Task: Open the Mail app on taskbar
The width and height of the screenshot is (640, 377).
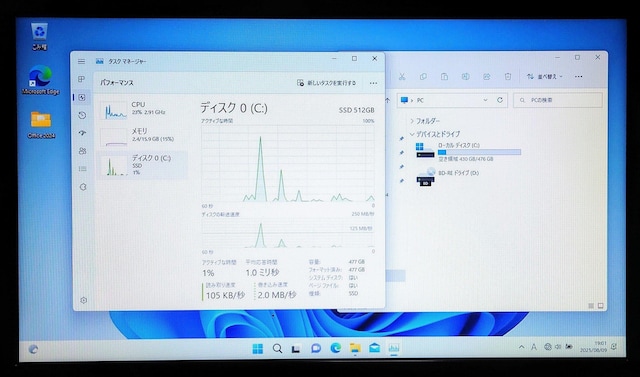Action: point(374,348)
